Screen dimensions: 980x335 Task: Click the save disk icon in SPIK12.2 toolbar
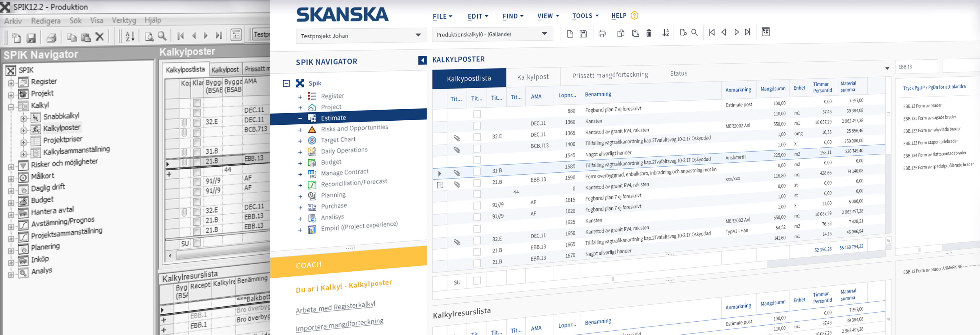coord(31,38)
